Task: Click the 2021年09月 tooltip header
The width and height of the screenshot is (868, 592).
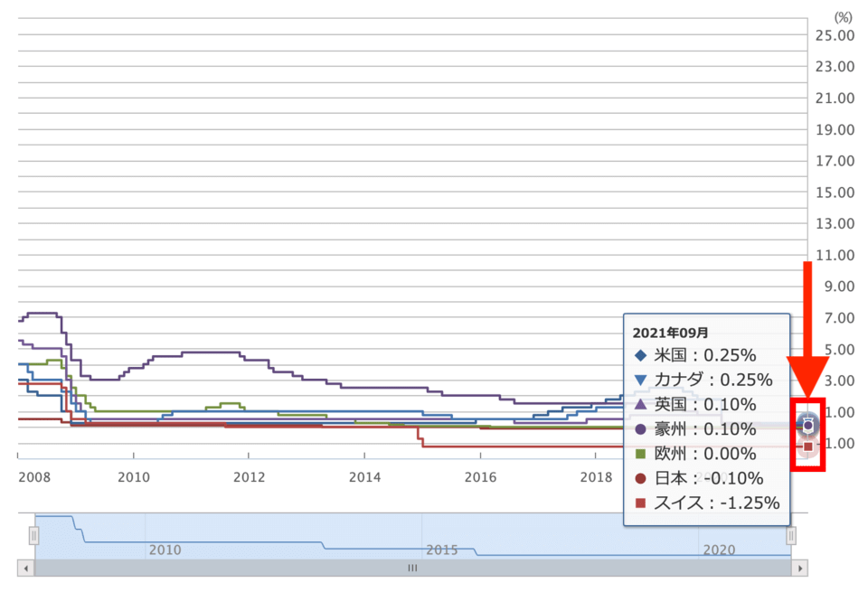Action: coord(670,333)
